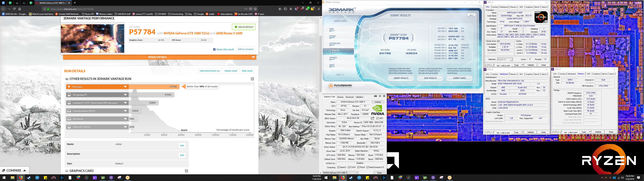
Task: Click 'Share this result' Facebook link
Action: [x=224, y=49]
